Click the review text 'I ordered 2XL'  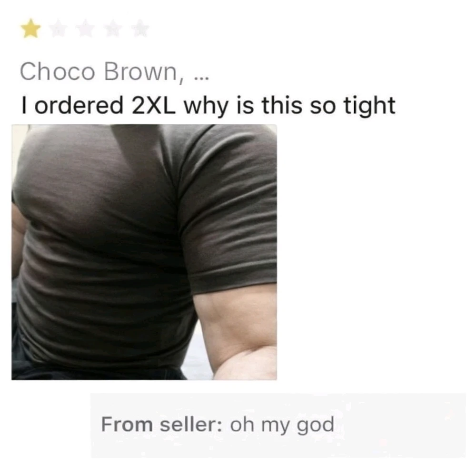pos(99,105)
